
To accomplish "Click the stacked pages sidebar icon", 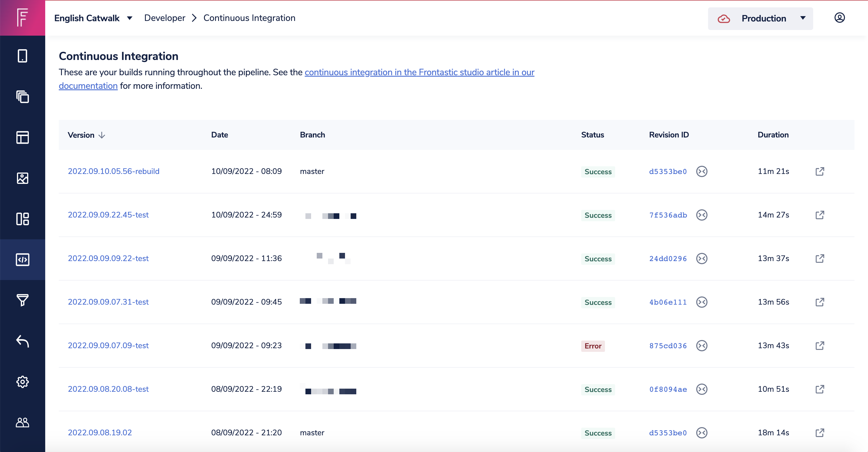I will 22,97.
